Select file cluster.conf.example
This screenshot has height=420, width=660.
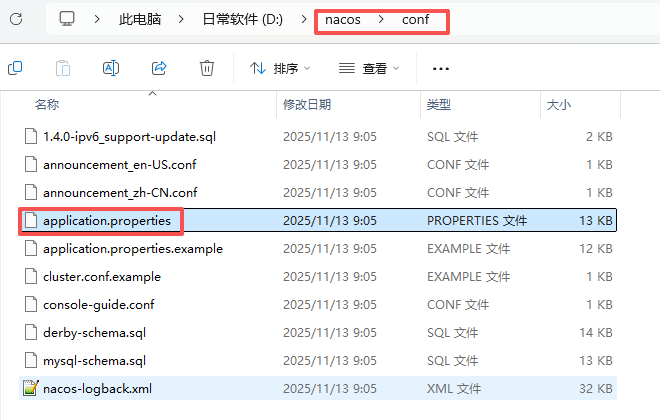coord(102,277)
